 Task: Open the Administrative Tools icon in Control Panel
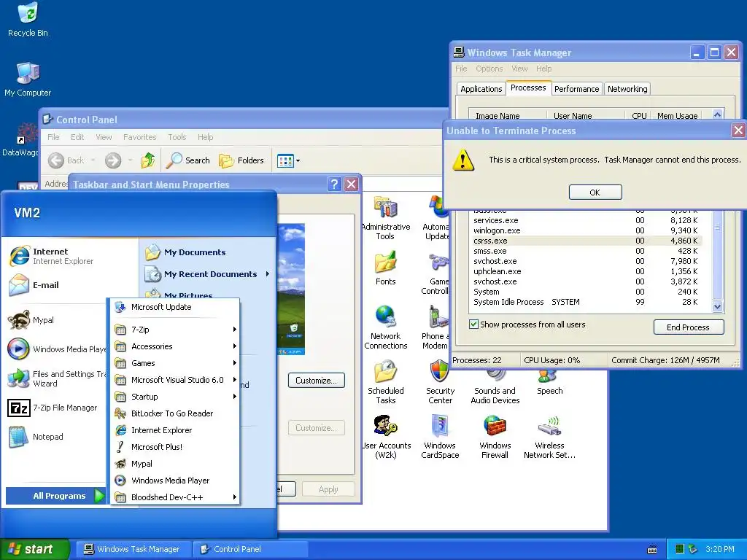[x=385, y=218]
